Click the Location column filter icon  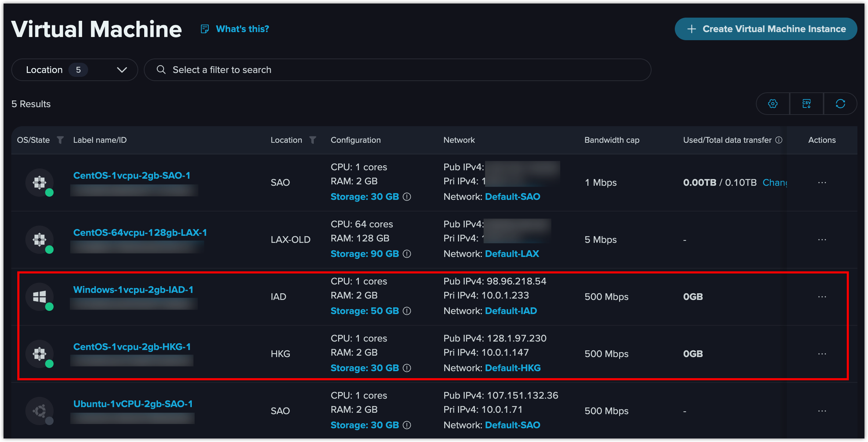point(313,140)
